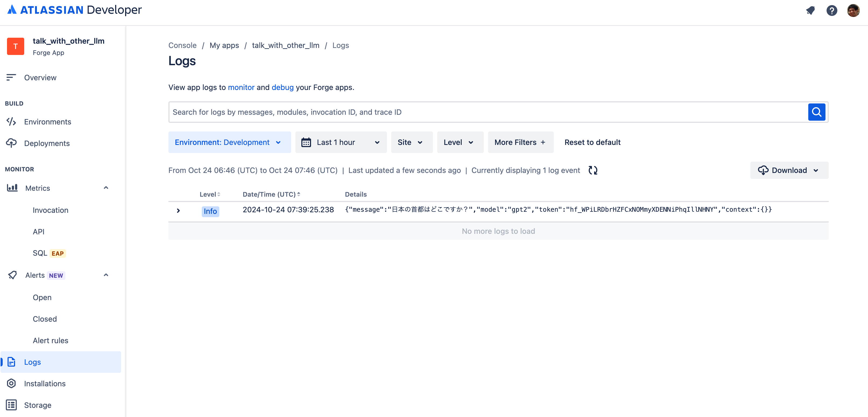
Task: Sort by the Level column header
Action: coord(210,194)
